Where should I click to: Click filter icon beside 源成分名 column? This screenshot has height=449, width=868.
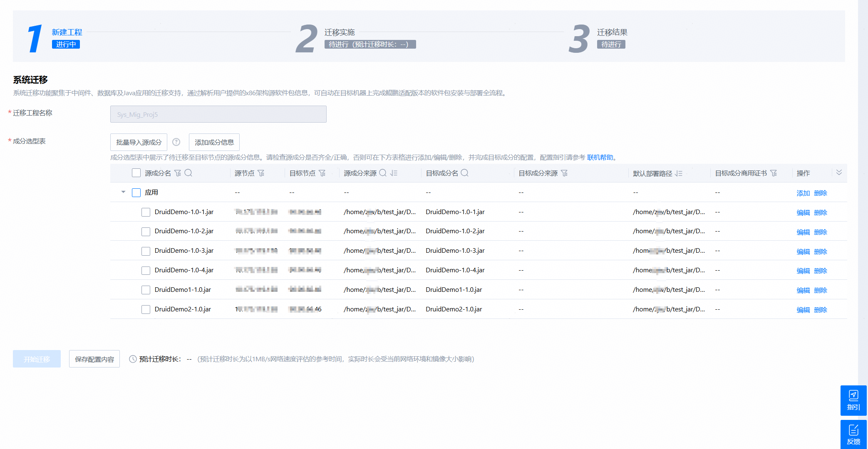(178, 173)
